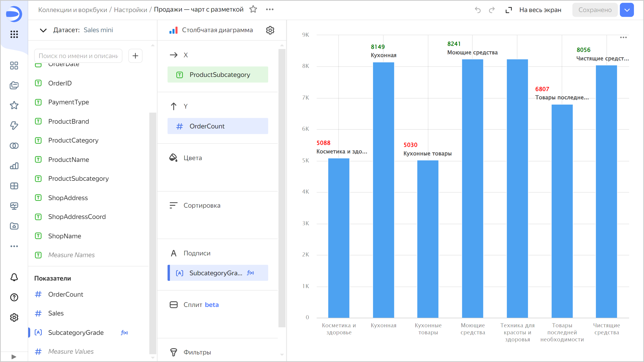Viewport: 644px width, 362px height.
Task: Open notifications bell in sidebar
Action: (14, 277)
